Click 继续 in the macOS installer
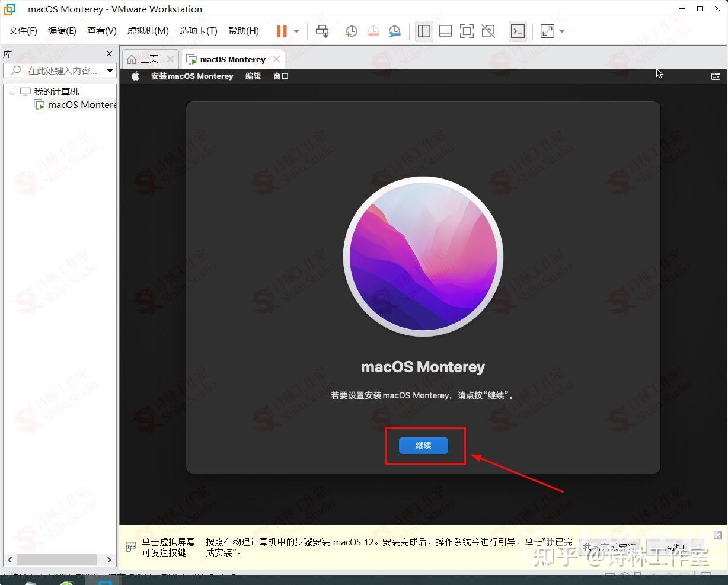The width and height of the screenshot is (728, 585). click(x=423, y=445)
